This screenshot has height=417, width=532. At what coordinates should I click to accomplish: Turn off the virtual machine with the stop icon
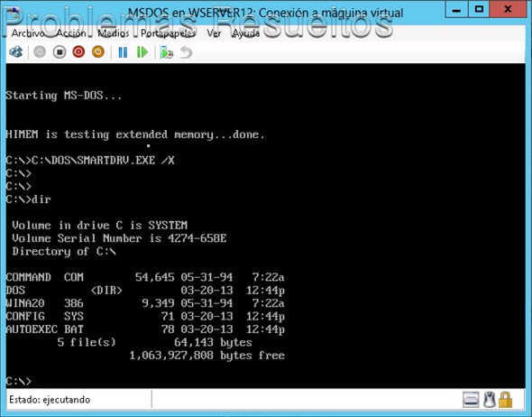pos(60,52)
